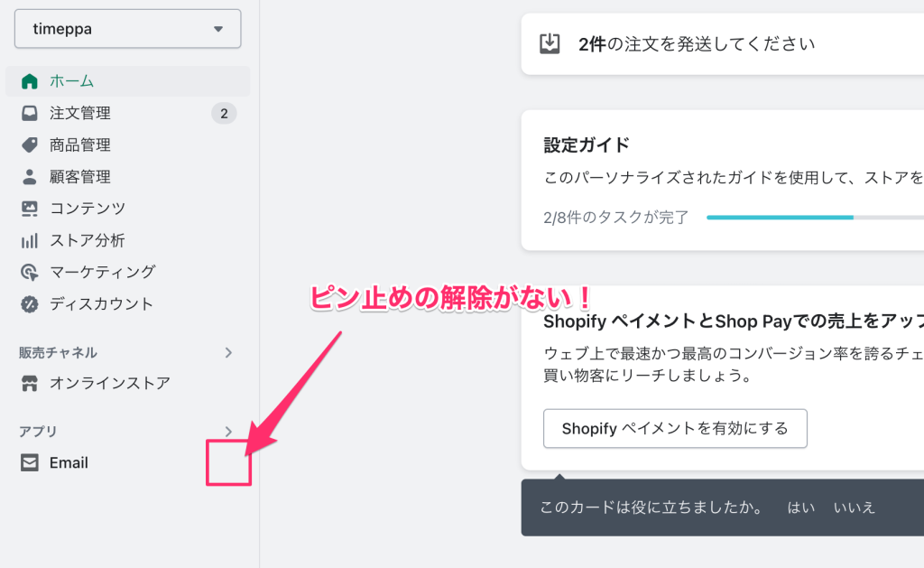Screen dimensions: 924x568
Task: Open 2件の注文を発送してください notice
Action: click(697, 44)
